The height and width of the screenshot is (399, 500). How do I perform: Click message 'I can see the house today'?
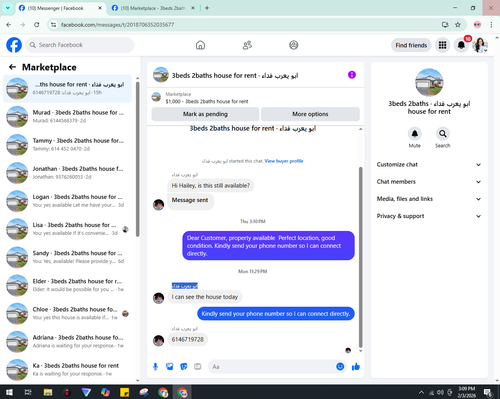click(x=205, y=297)
